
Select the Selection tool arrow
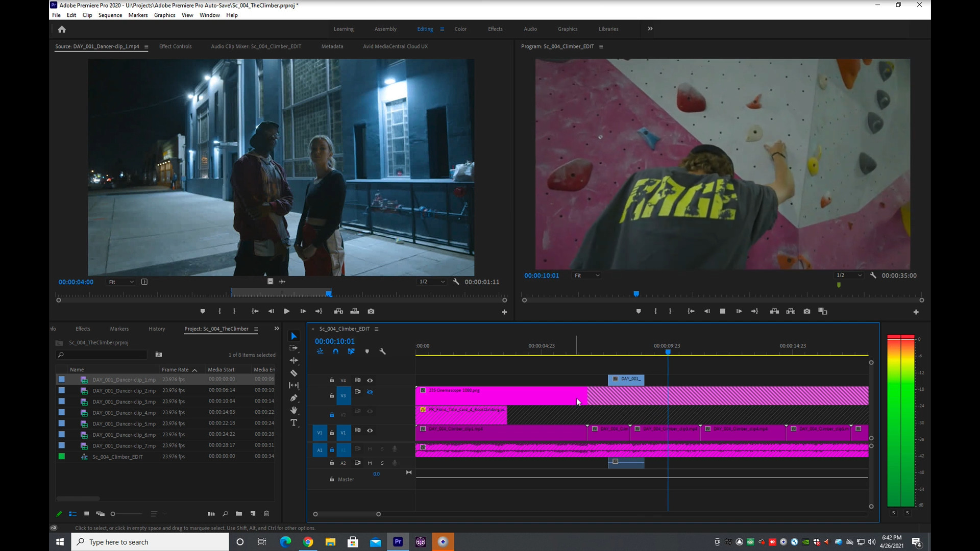294,336
